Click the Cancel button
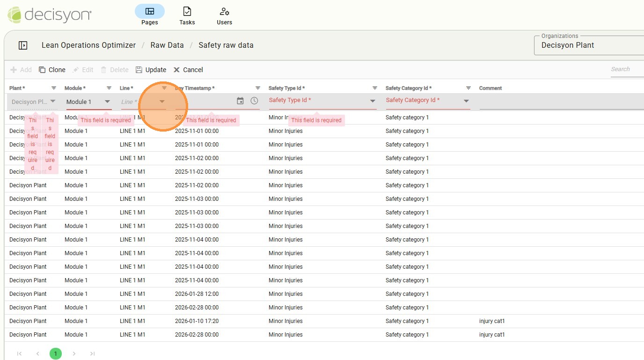This screenshot has width=644, height=360. click(x=188, y=70)
